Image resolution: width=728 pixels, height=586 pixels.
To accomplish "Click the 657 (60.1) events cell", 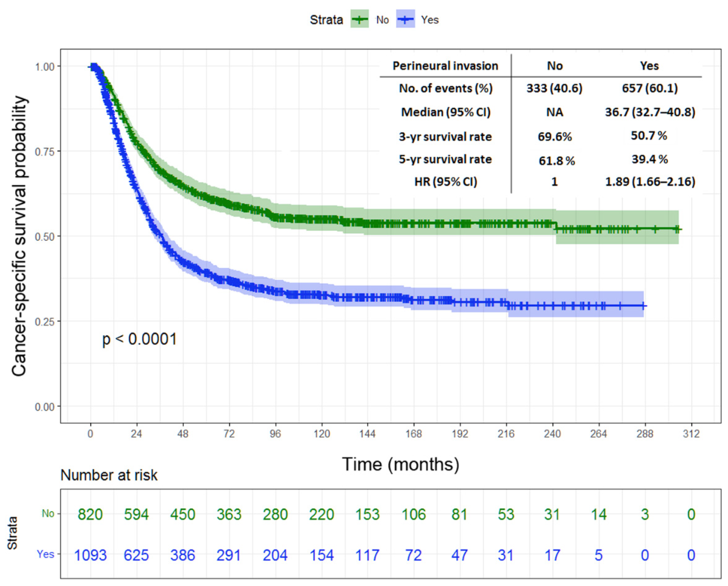I will (x=650, y=88).
